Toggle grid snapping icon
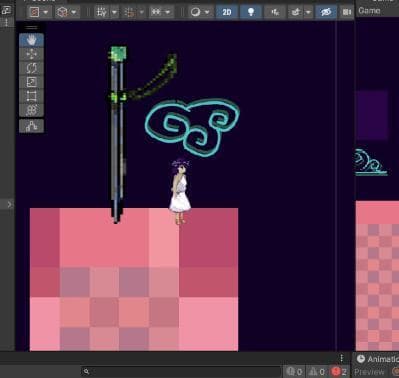 pyautogui.click(x=129, y=13)
